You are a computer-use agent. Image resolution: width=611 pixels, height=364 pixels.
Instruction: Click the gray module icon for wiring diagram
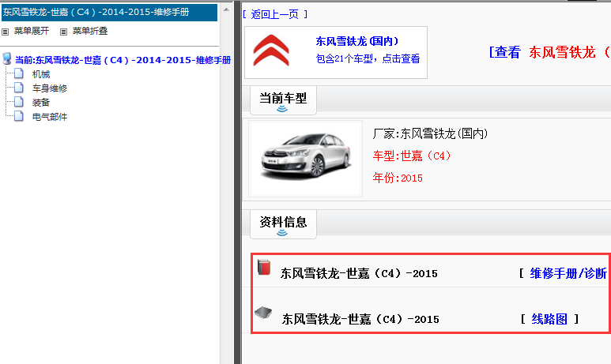[263, 312]
